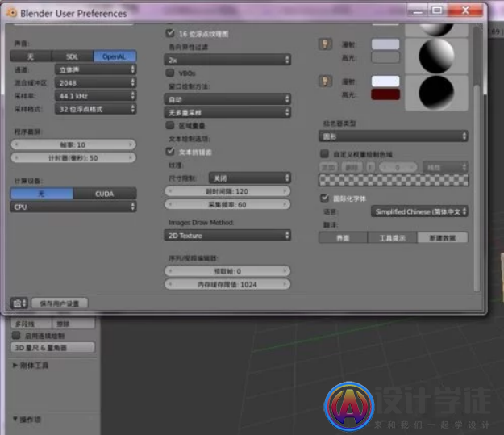This screenshot has width=504, height=435.
Task: Open the 窗口绘制方法 自动 dropdown
Action: [x=227, y=99]
